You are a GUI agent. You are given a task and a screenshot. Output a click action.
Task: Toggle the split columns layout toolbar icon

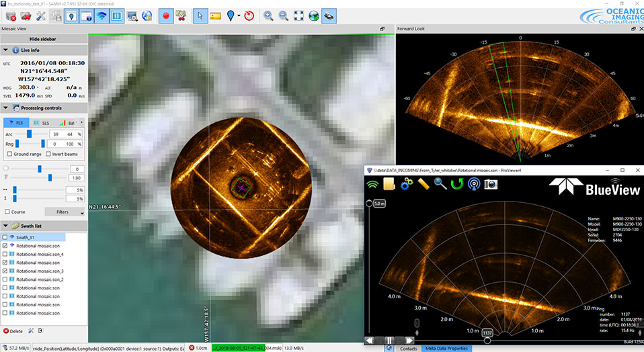[x=117, y=16]
